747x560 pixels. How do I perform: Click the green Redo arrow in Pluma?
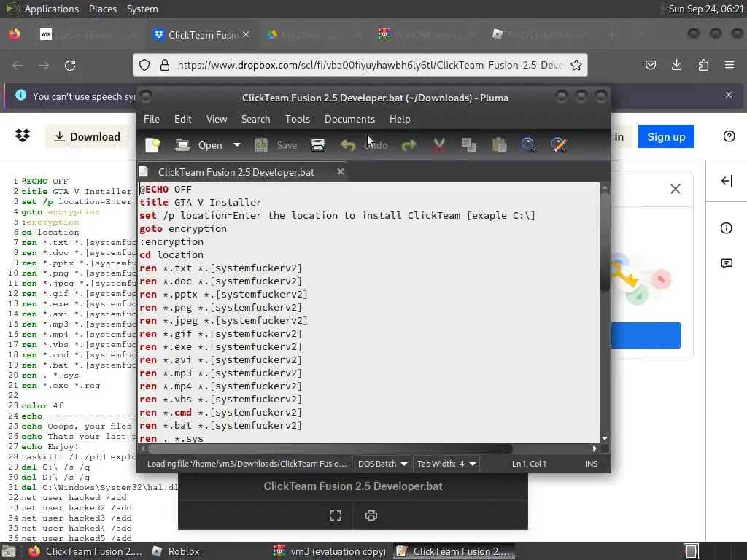409,145
